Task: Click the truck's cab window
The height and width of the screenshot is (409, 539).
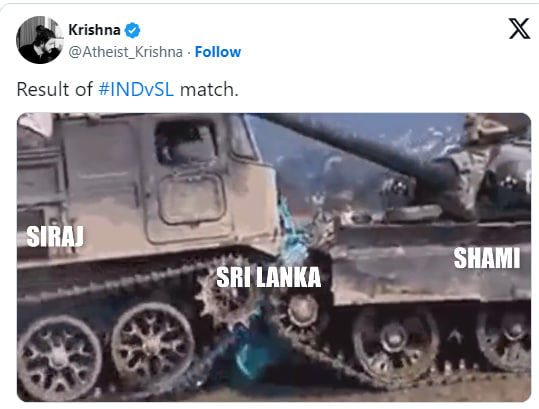Action: coord(186,143)
